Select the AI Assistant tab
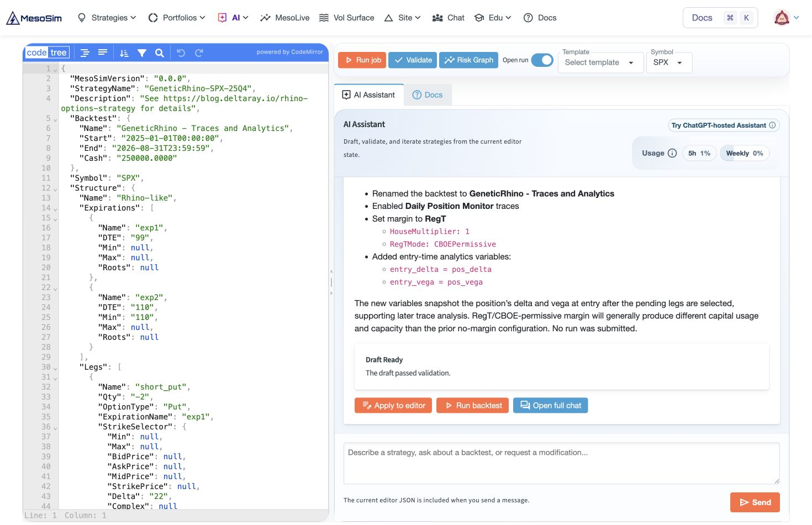Screen dimensions: 812x525 click(x=369, y=95)
